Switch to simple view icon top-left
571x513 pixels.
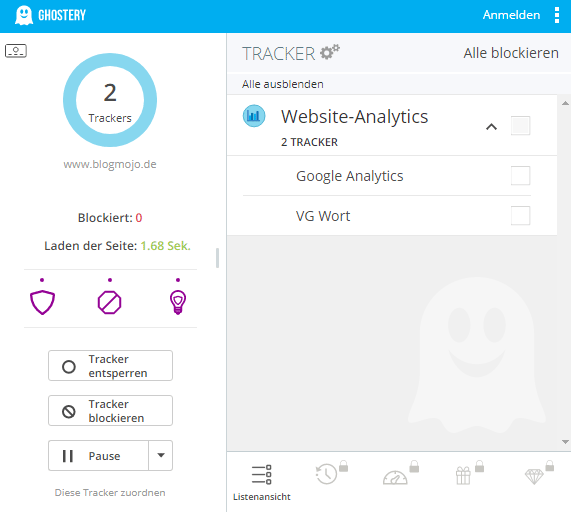[x=16, y=51]
